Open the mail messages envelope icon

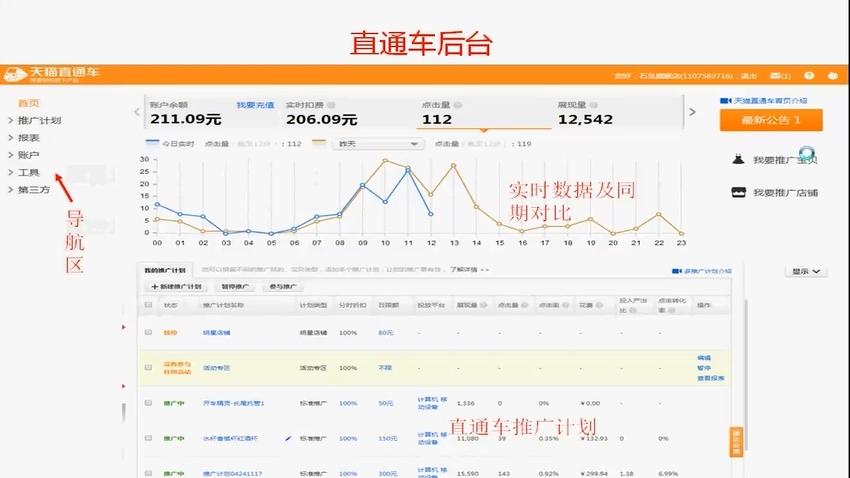click(775, 75)
